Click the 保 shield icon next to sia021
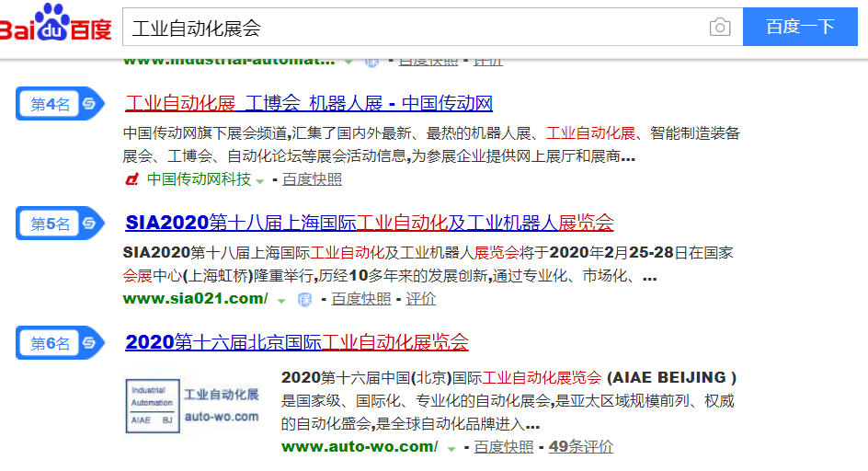The height and width of the screenshot is (471, 868). pos(304,300)
